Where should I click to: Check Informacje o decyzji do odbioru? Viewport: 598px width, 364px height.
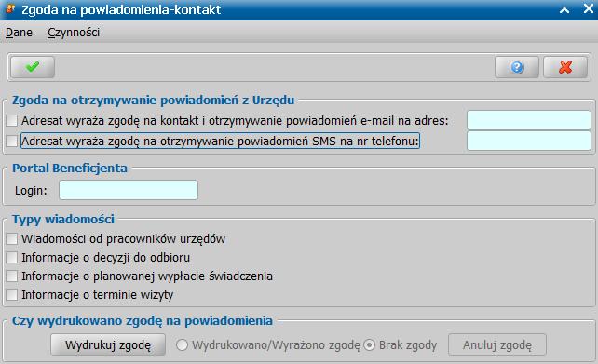tap(12, 257)
